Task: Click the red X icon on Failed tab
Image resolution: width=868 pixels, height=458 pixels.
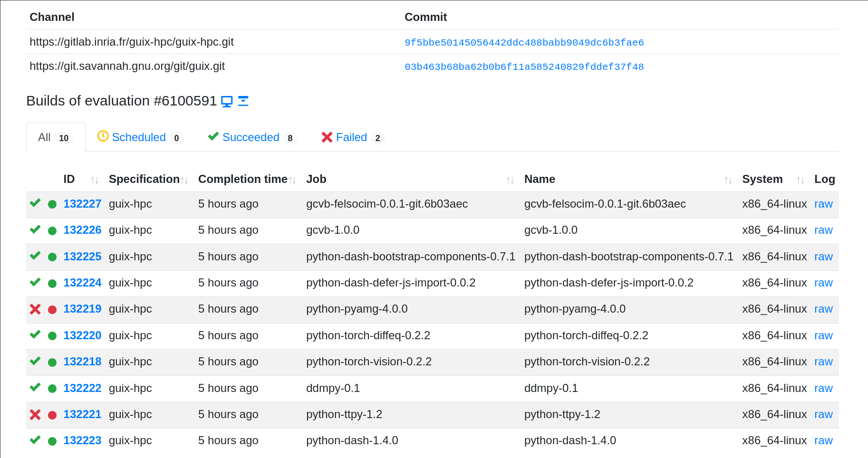Action: pos(327,137)
